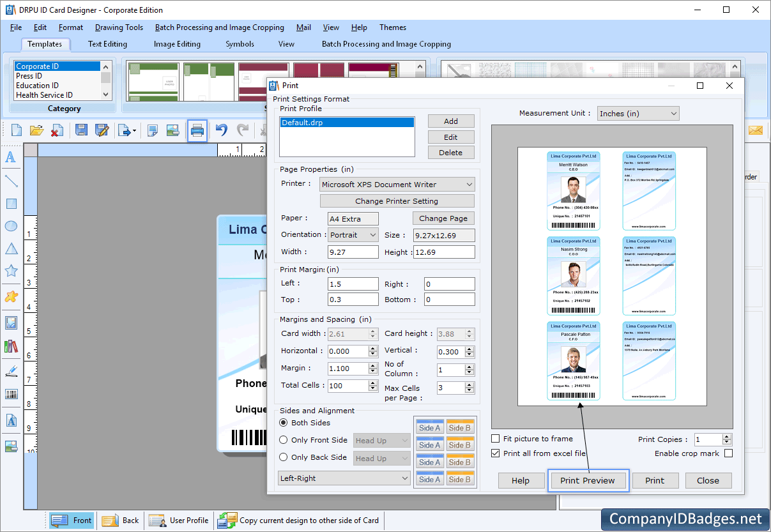Enable crop mark printing

728,453
